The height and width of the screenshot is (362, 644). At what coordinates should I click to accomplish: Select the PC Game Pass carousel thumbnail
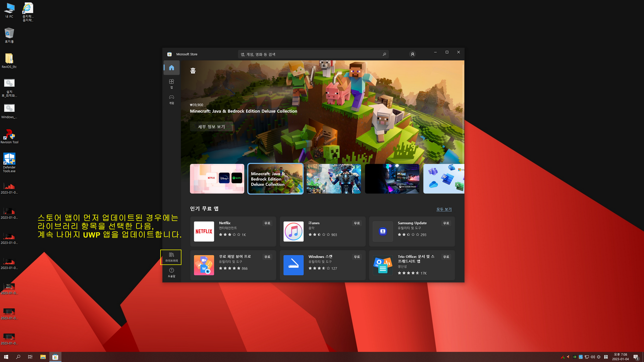392,179
